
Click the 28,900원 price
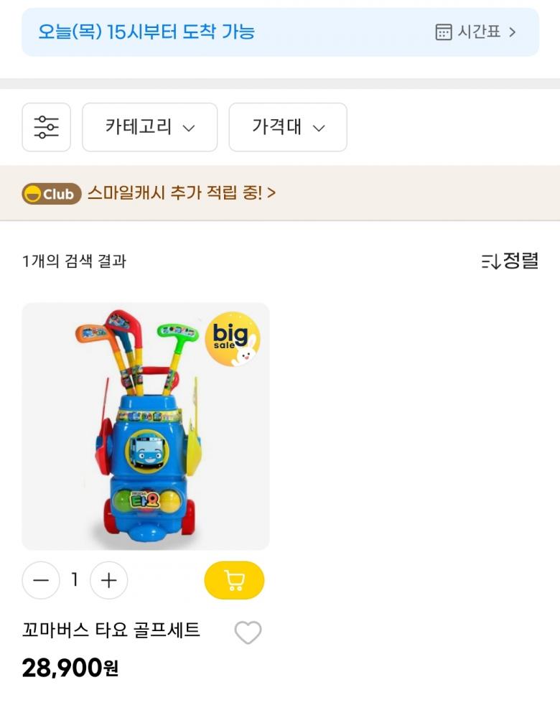tap(70, 668)
